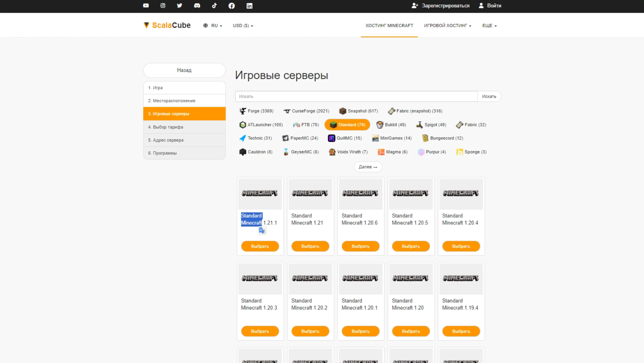Click the Google Translate popup icon
This screenshot has height=363, width=644.
click(262, 230)
